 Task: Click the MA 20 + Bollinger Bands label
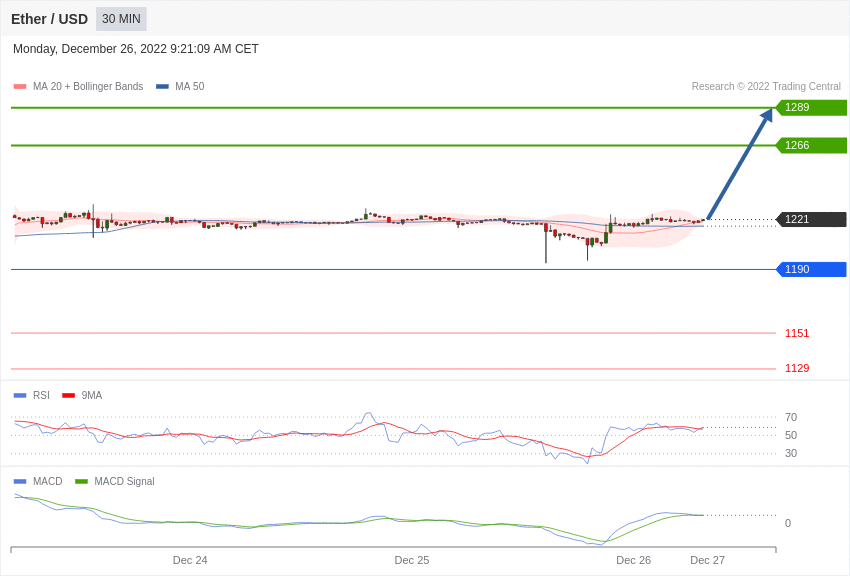[x=88, y=86]
